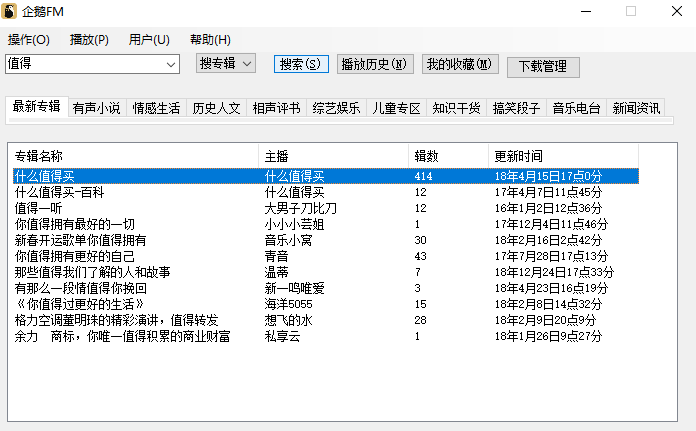Expand the search keyword history dropdown arrow
The height and width of the screenshot is (431, 696).
coord(171,64)
